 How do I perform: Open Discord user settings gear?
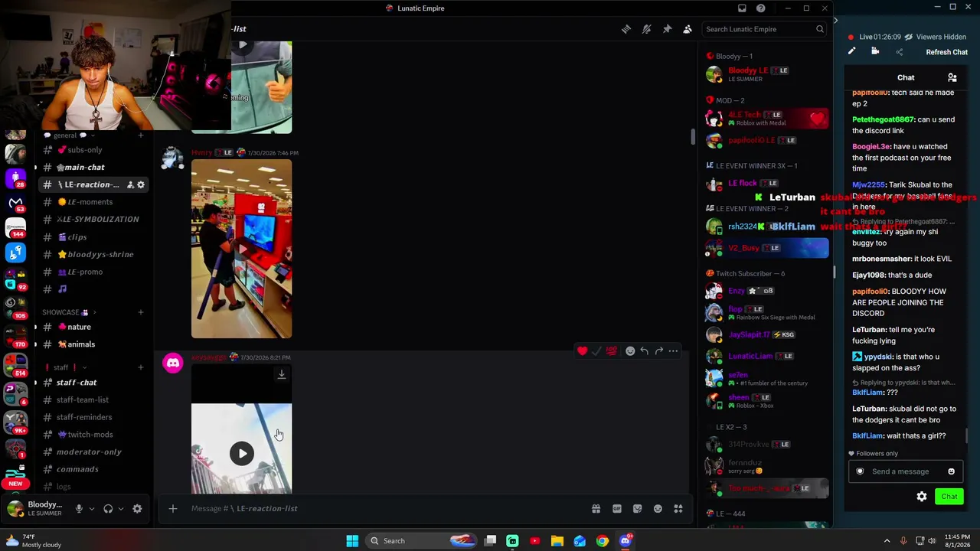pos(137,509)
